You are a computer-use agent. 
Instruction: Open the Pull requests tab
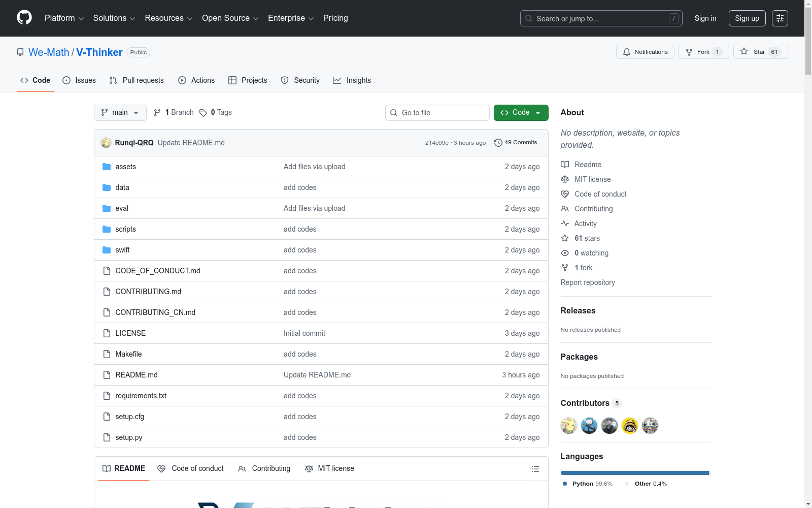pyautogui.click(x=137, y=80)
